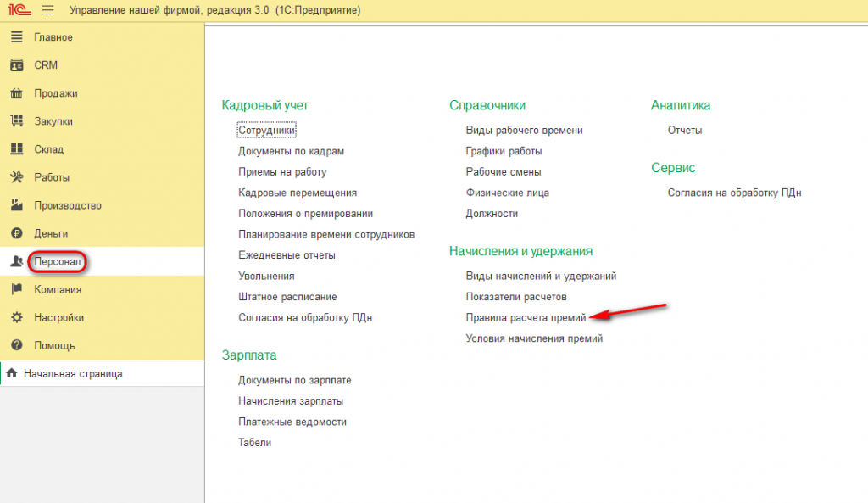Switch to the Деньги section

(51, 233)
